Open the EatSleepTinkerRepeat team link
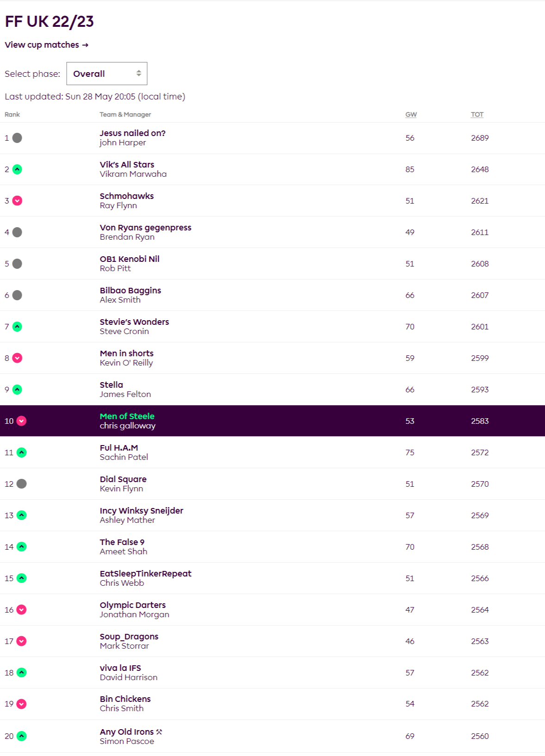545x756 pixels. [x=145, y=574]
